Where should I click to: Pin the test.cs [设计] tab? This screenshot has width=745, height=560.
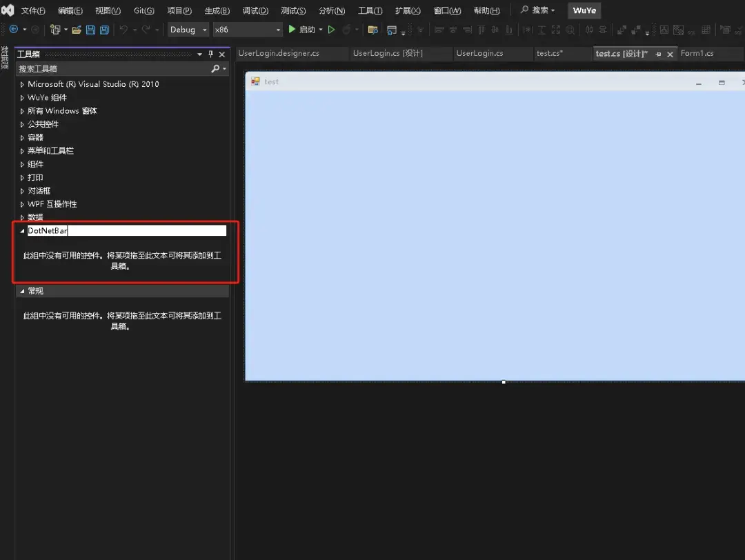point(657,53)
